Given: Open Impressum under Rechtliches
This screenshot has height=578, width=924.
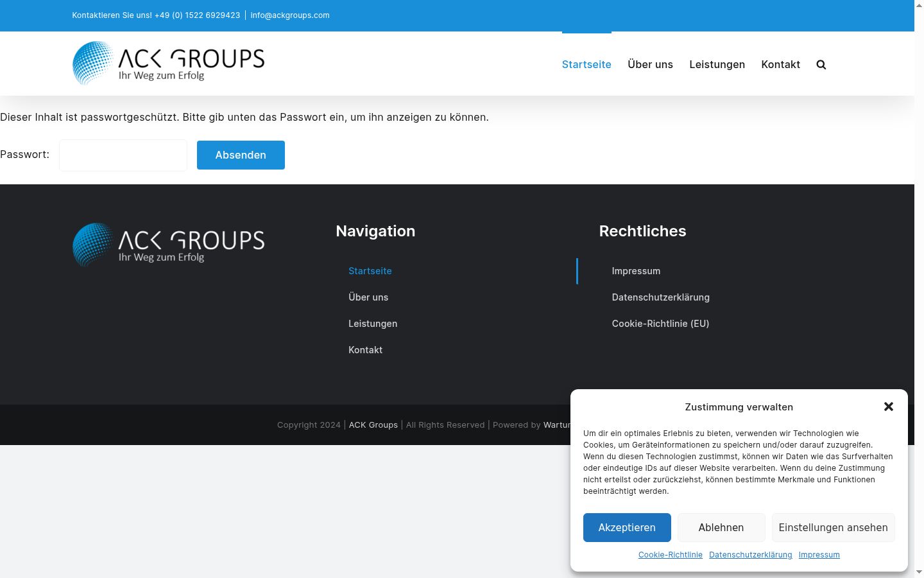Looking at the screenshot, I should coord(636,271).
